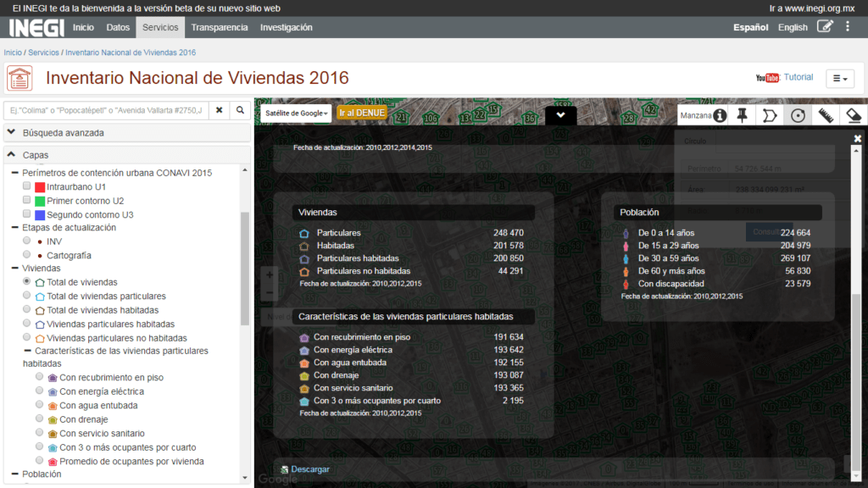Click the eraser clear tool
The image size is (868, 488).
tap(854, 115)
